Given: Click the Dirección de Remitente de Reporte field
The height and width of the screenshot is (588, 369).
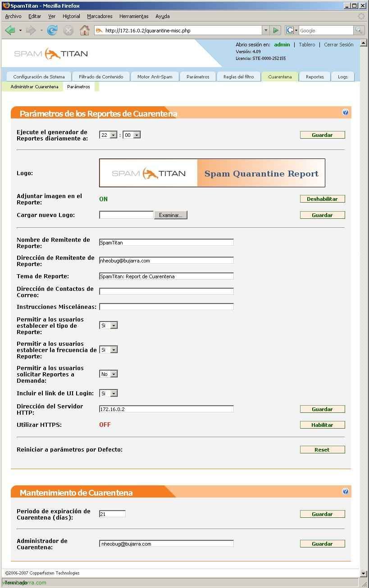Looking at the screenshot, I should [x=166, y=261].
